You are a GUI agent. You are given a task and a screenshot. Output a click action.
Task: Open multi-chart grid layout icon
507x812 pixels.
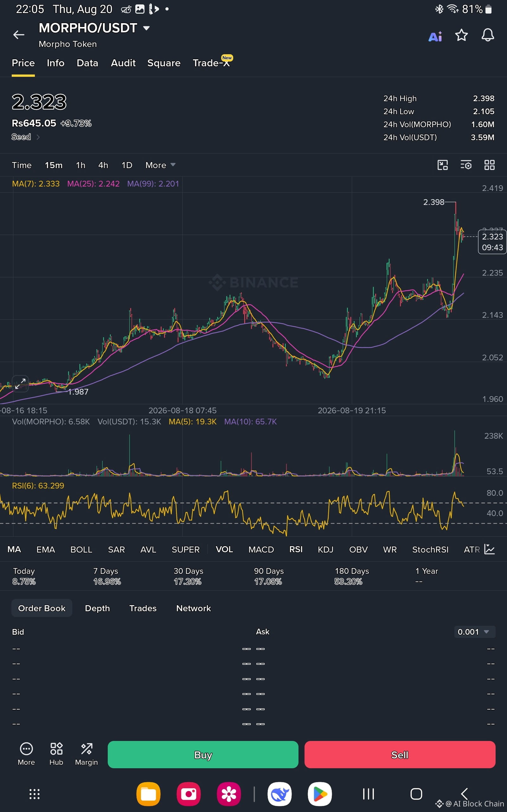coord(490,165)
